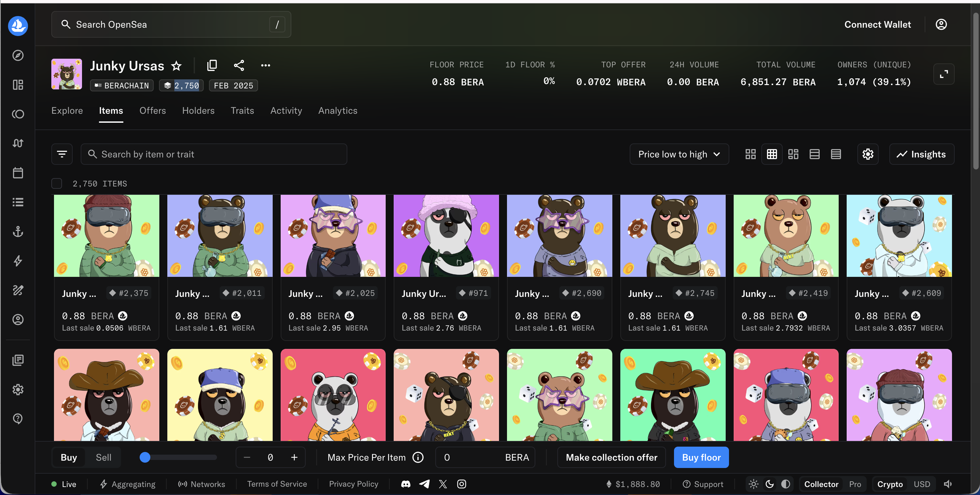Select the compact grid view layout
The height and width of the screenshot is (495, 980).
coord(772,154)
